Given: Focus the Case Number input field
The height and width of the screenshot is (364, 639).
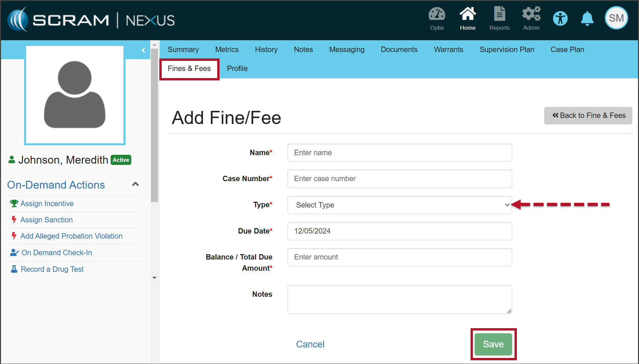Looking at the screenshot, I should pyautogui.click(x=399, y=179).
